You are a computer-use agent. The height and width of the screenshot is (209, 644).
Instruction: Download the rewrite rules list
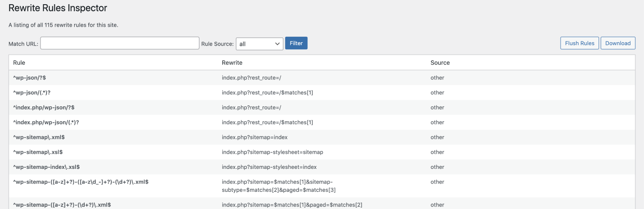pos(618,43)
